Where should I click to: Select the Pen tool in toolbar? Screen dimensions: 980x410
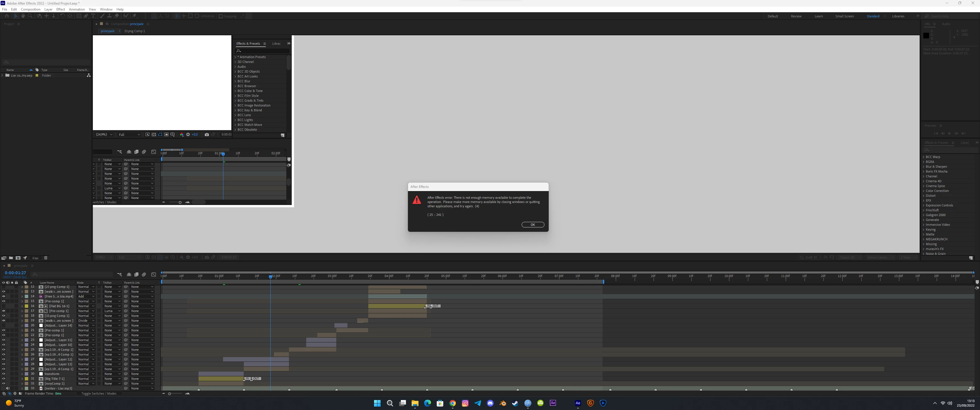(x=86, y=16)
